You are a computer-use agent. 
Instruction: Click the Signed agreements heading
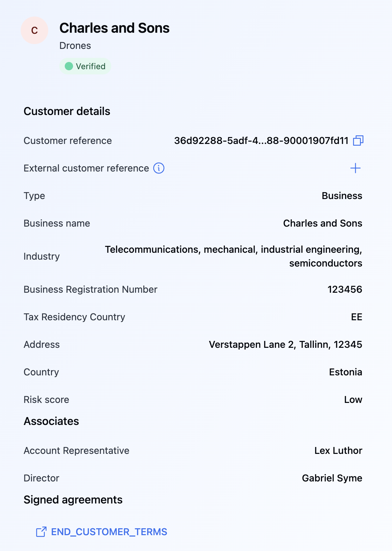pyautogui.click(x=73, y=500)
